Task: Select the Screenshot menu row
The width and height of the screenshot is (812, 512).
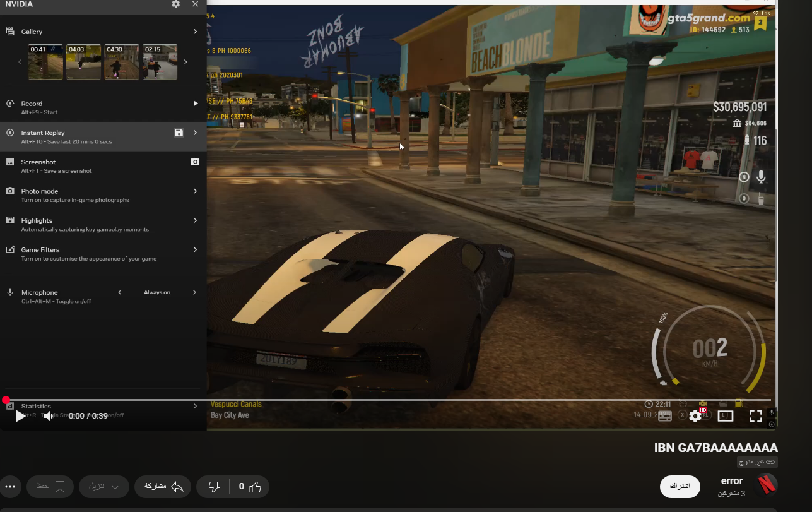Action: coord(103,166)
